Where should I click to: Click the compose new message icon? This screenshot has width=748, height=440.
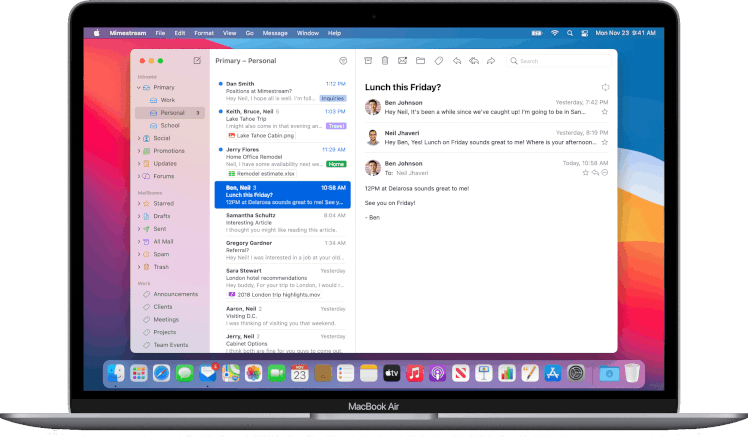point(196,61)
